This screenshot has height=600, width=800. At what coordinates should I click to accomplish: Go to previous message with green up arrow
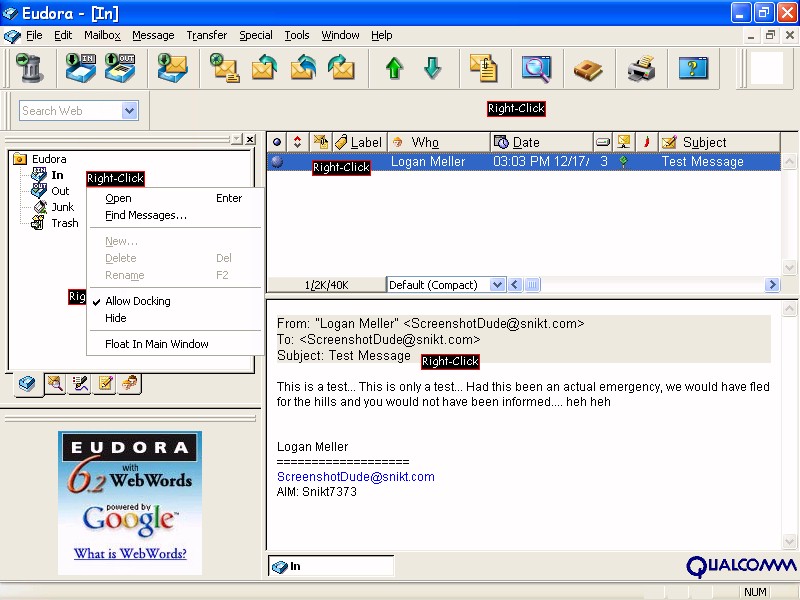pyautogui.click(x=394, y=68)
